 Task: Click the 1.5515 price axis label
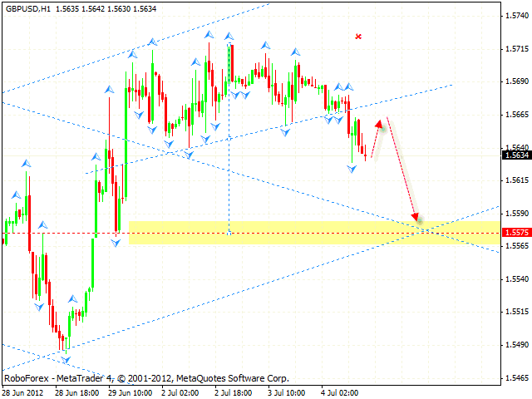(x=517, y=312)
